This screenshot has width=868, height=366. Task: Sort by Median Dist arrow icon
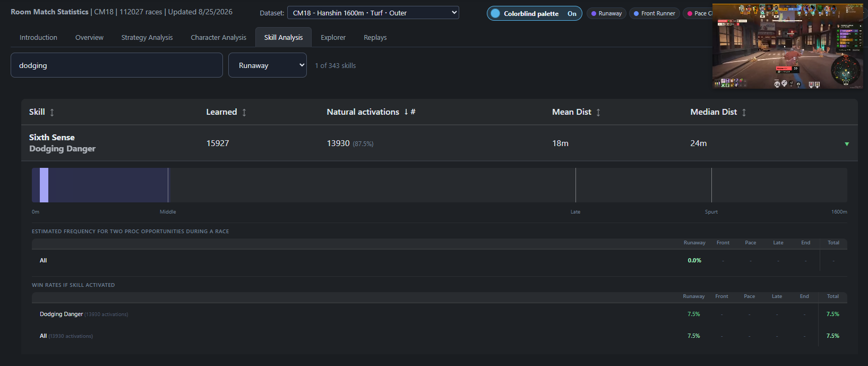coord(744,113)
